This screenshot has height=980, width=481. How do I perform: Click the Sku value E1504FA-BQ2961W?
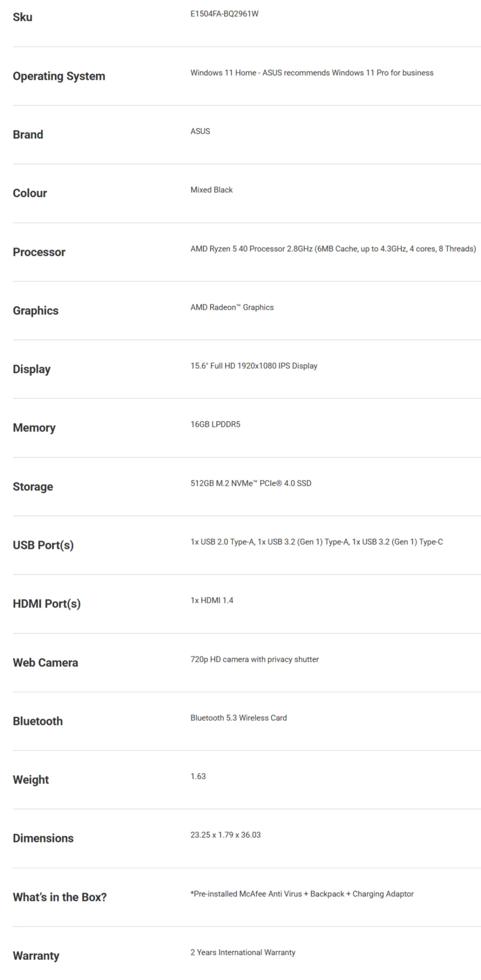pos(224,14)
